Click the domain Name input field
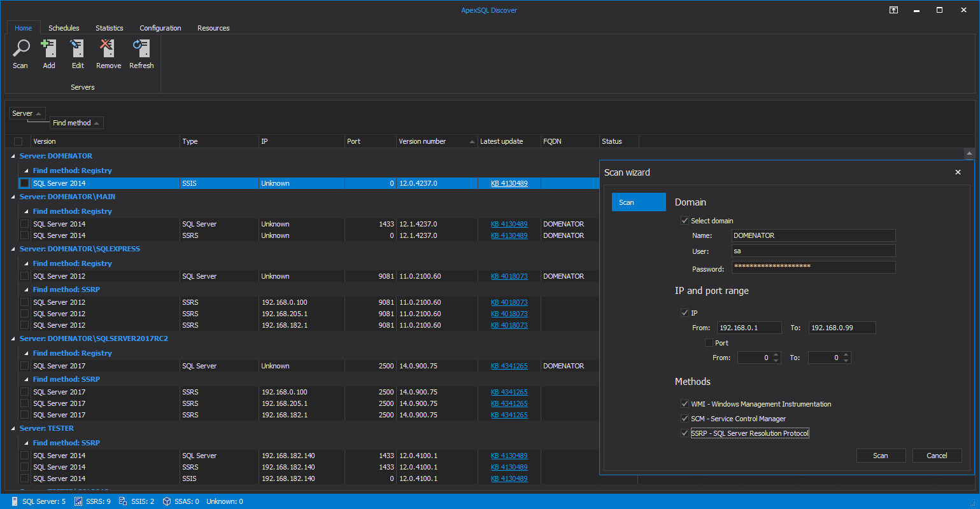This screenshot has width=980, height=509. pyautogui.click(x=813, y=235)
